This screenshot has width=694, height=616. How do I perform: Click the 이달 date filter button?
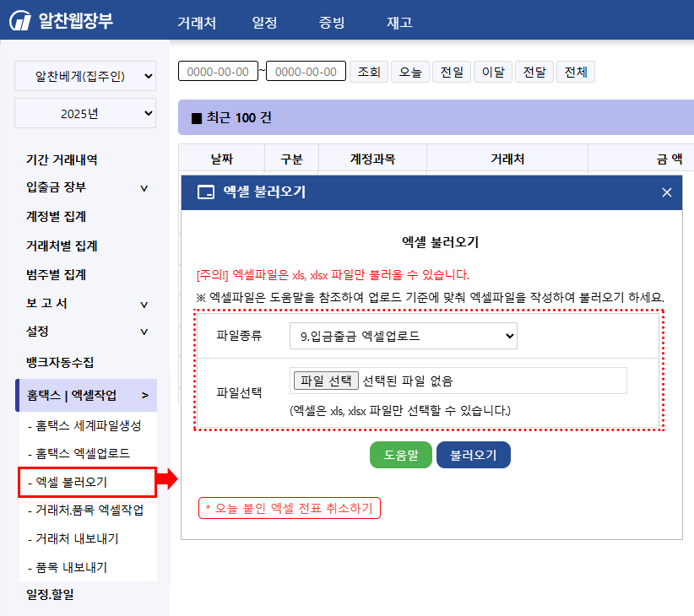493,72
